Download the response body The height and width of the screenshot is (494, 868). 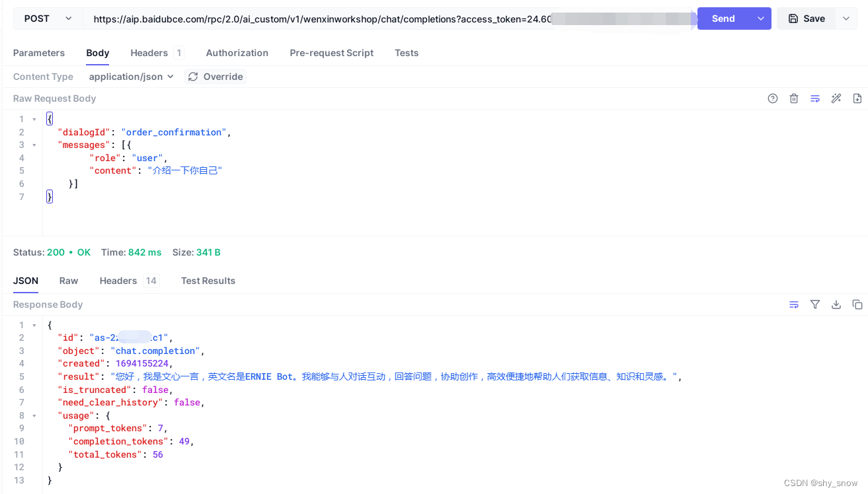pyautogui.click(x=836, y=304)
